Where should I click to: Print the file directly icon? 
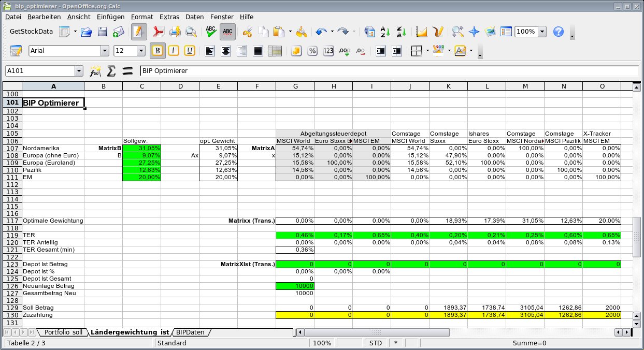175,32
